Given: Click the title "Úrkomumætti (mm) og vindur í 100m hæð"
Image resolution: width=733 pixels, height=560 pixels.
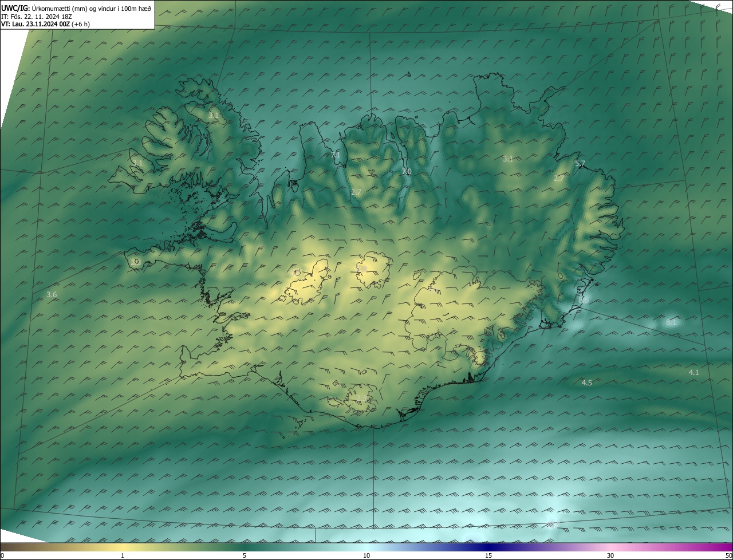Looking at the screenshot, I should 90,8.
